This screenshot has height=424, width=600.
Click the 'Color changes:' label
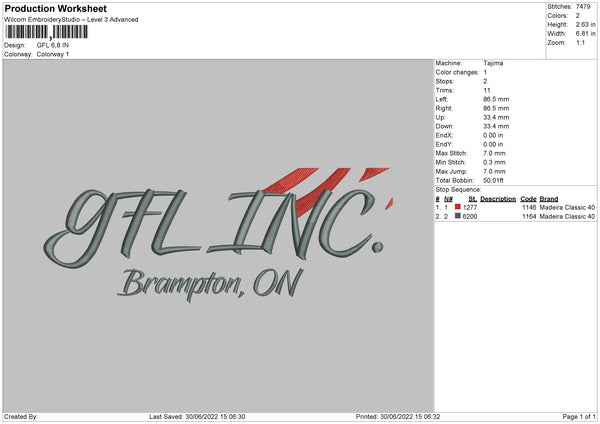click(x=457, y=72)
